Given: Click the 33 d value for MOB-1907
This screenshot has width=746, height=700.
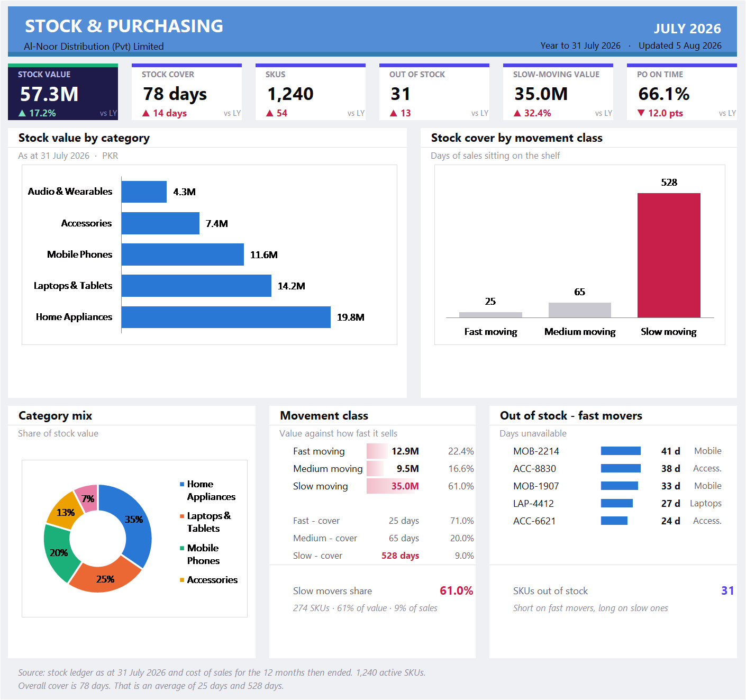Looking at the screenshot, I should point(671,486).
